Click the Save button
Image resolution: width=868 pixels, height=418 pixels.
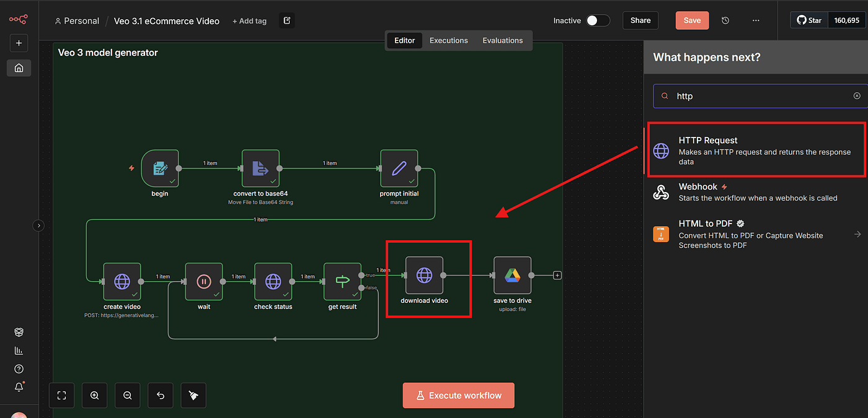click(x=692, y=20)
